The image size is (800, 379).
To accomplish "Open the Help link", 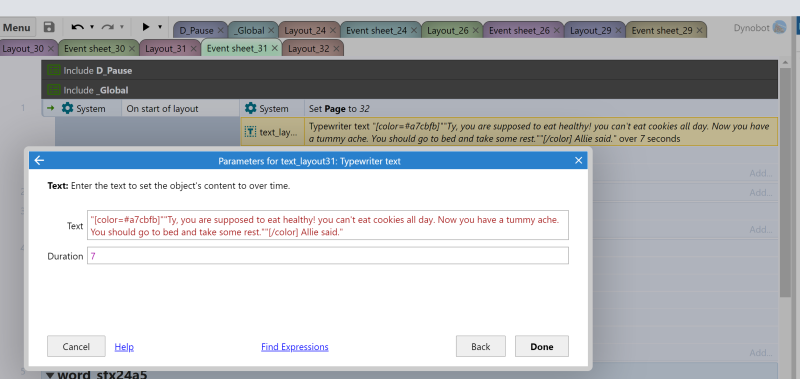I will [124, 347].
